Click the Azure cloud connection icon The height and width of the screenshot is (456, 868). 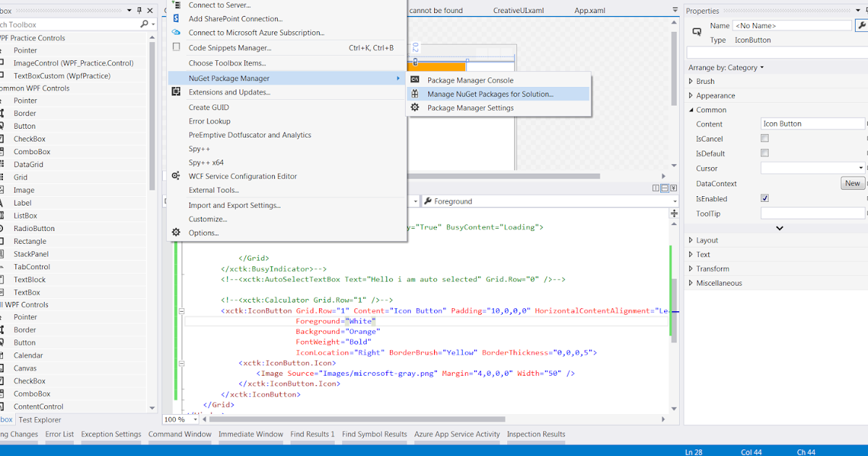(176, 33)
